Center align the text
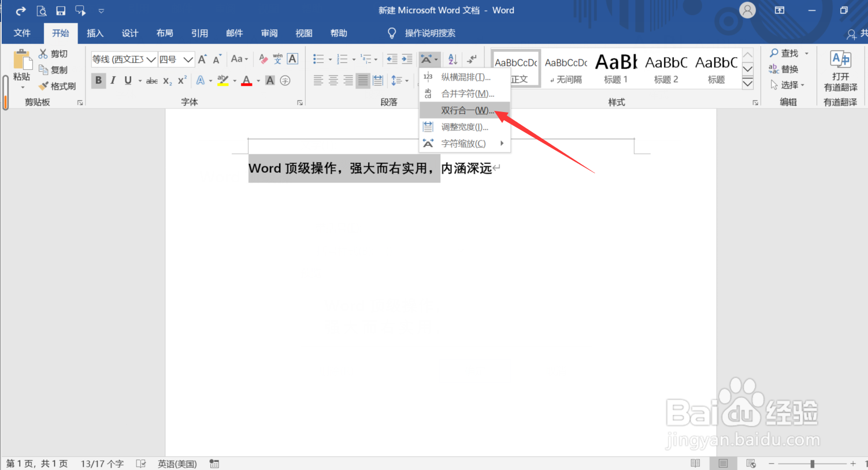The height and width of the screenshot is (470, 868). (333, 81)
